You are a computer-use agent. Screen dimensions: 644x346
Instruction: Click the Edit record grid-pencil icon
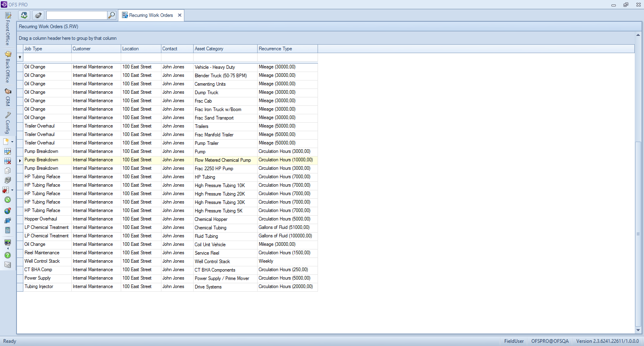coord(8,151)
